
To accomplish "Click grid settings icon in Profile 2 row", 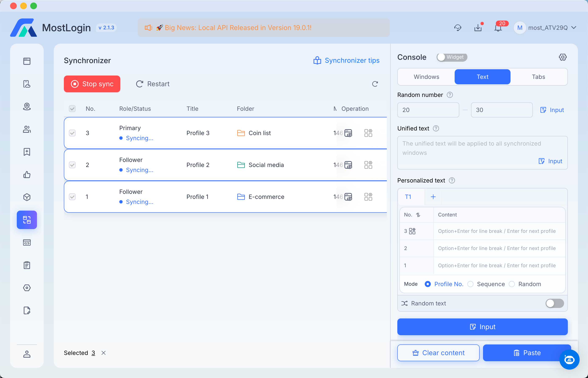I will (368, 165).
